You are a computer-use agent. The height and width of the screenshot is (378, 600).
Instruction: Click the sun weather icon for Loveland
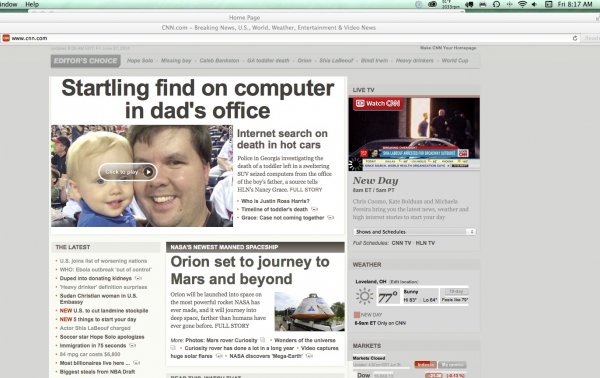pyautogui.click(x=364, y=296)
